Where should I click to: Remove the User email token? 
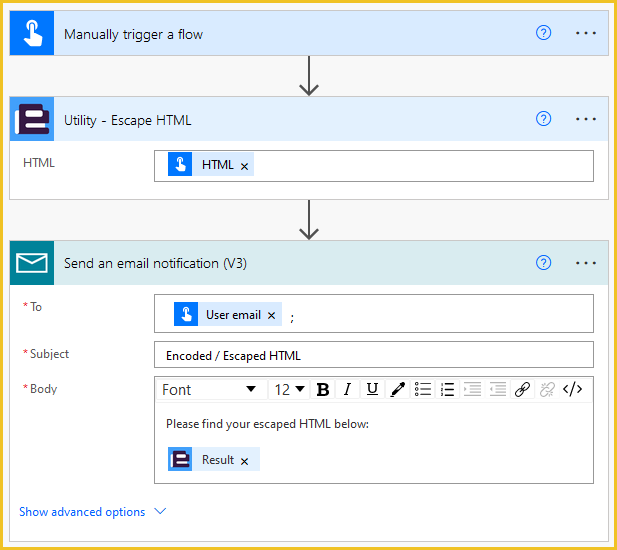click(271, 315)
